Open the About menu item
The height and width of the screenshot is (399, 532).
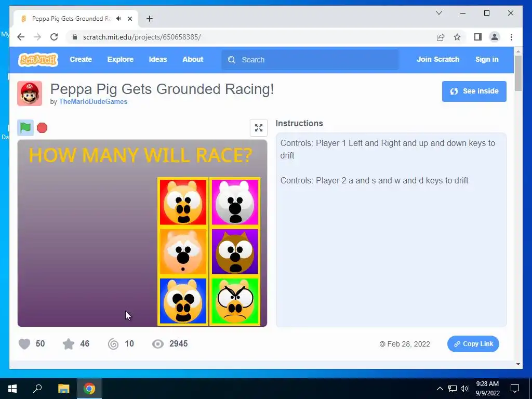193,59
